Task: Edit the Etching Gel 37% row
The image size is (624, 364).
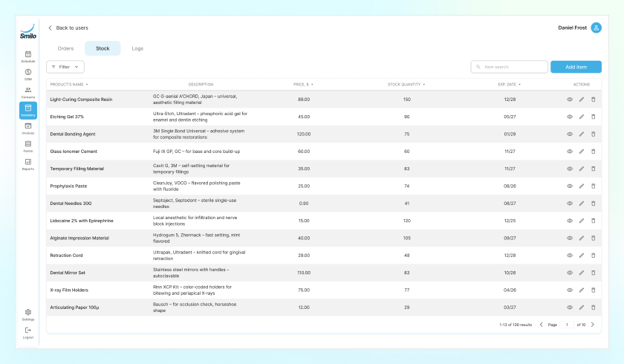Action: [x=582, y=117]
